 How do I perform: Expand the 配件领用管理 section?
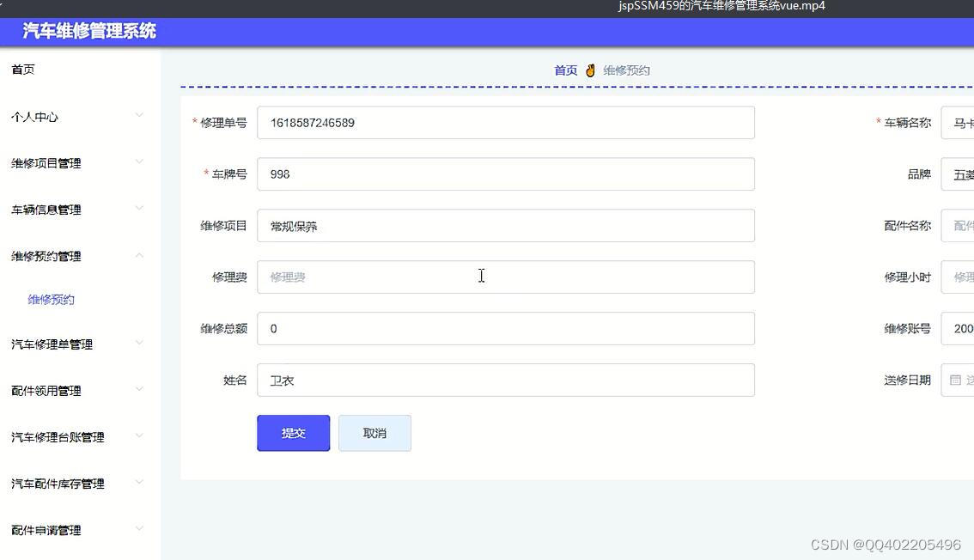click(77, 390)
